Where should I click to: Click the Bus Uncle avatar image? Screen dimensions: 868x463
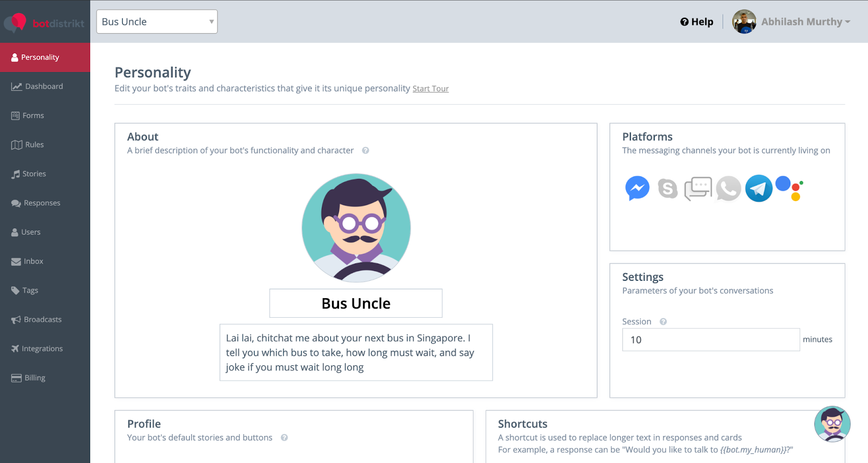coord(356,228)
